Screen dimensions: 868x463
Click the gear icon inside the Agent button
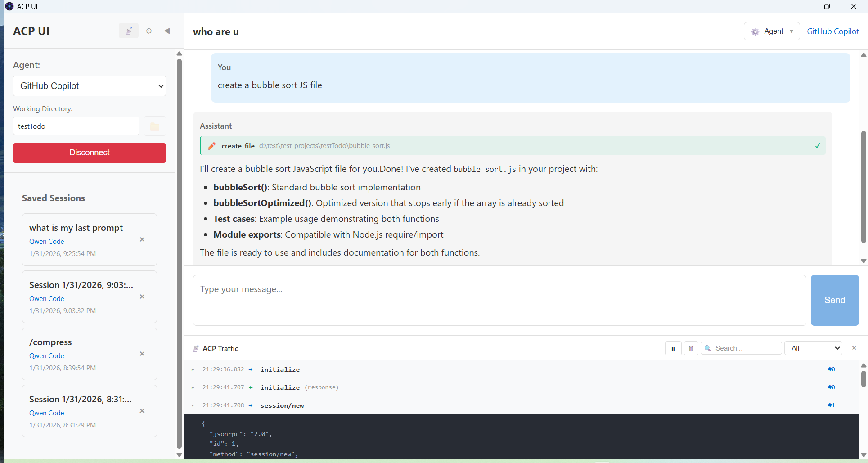pos(755,31)
